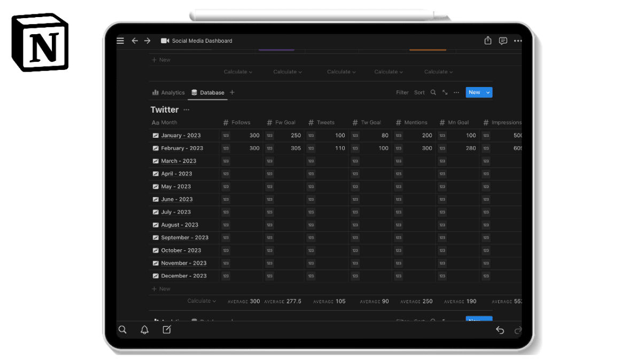Viewport: 644px width, 362px height.
Task: Click the Filter button
Action: 402,92
